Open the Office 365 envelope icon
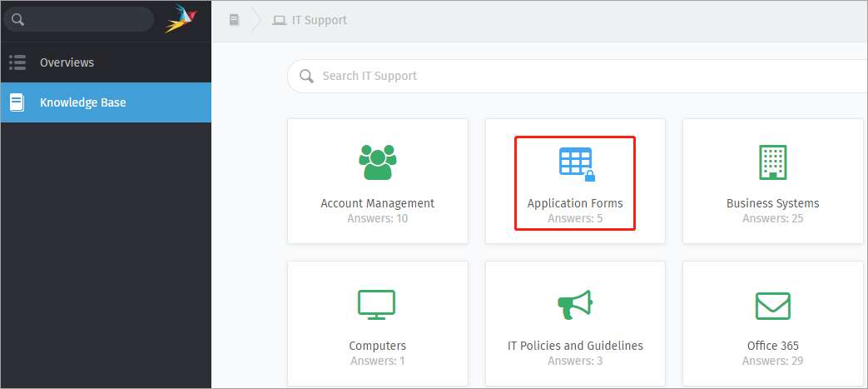Screen dimensions: 868x389 click(x=773, y=306)
